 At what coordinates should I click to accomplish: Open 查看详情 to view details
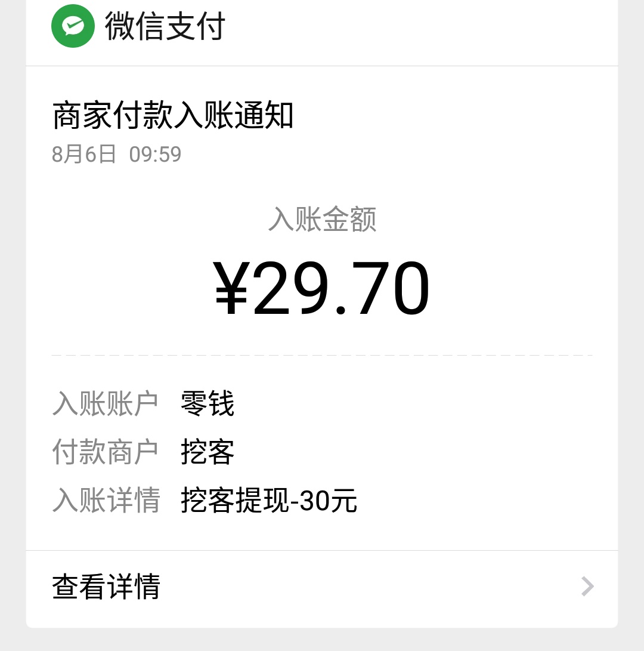[x=322, y=587]
